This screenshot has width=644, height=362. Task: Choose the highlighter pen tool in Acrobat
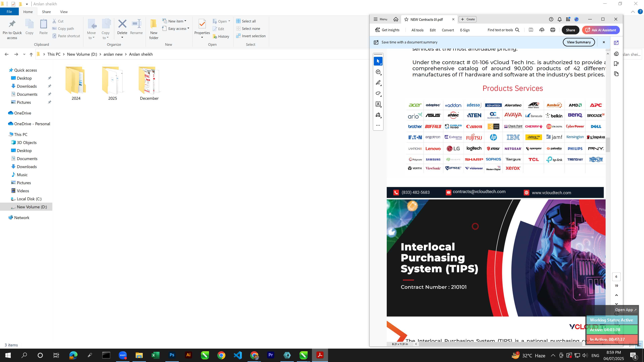pyautogui.click(x=378, y=83)
